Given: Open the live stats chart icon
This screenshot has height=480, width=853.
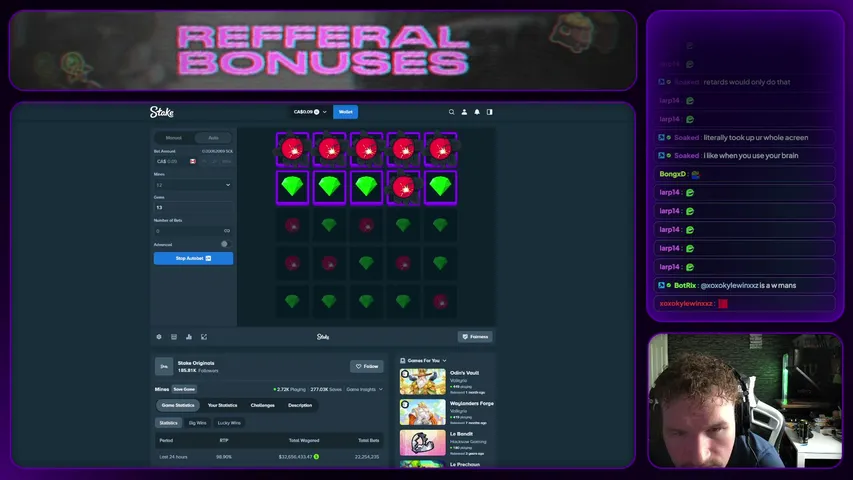Looking at the screenshot, I should click(x=189, y=337).
